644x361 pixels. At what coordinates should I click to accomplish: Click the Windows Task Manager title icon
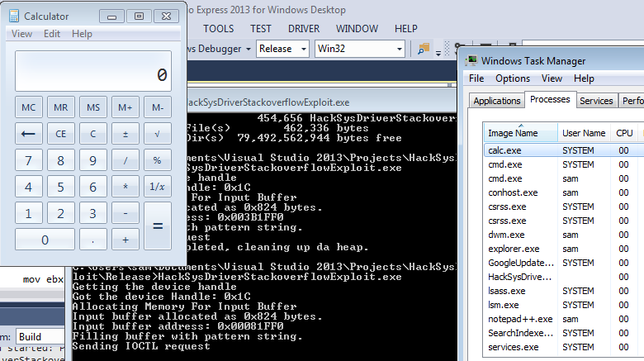click(471, 61)
